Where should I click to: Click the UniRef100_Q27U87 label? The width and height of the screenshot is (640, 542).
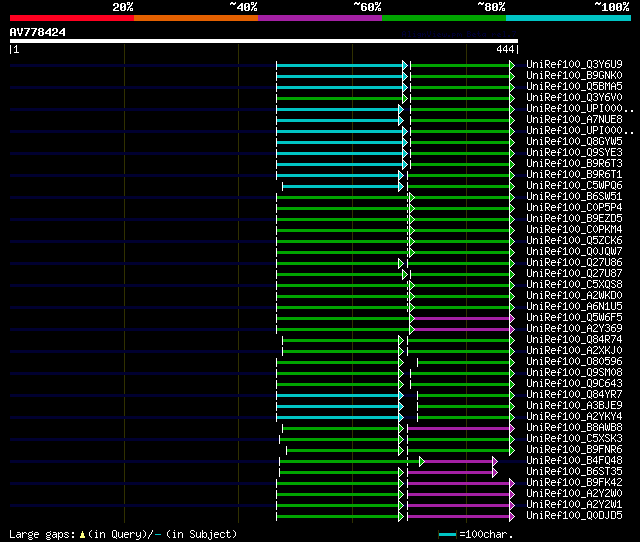click(574, 273)
